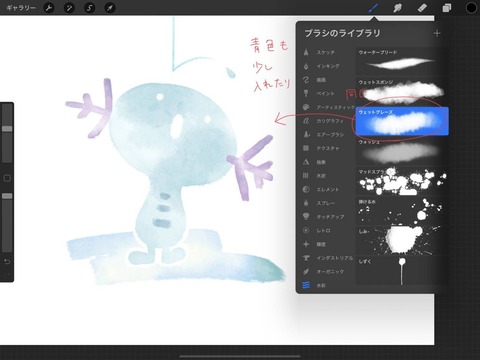Click the ブラシのライブラリ panel title

(342, 33)
